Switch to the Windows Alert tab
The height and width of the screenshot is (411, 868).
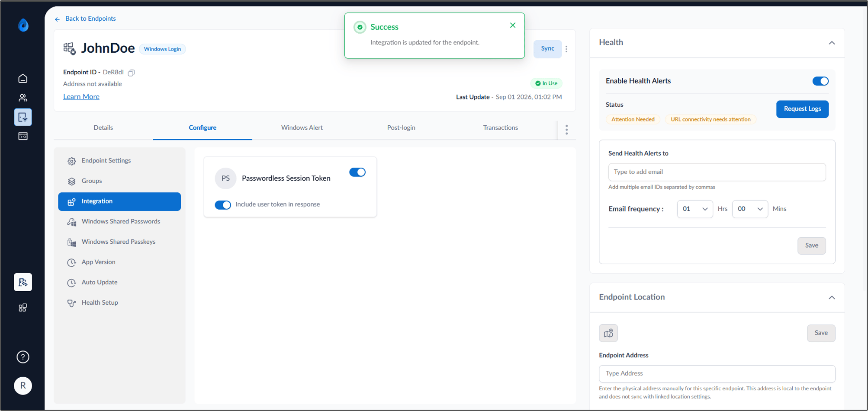[302, 128]
